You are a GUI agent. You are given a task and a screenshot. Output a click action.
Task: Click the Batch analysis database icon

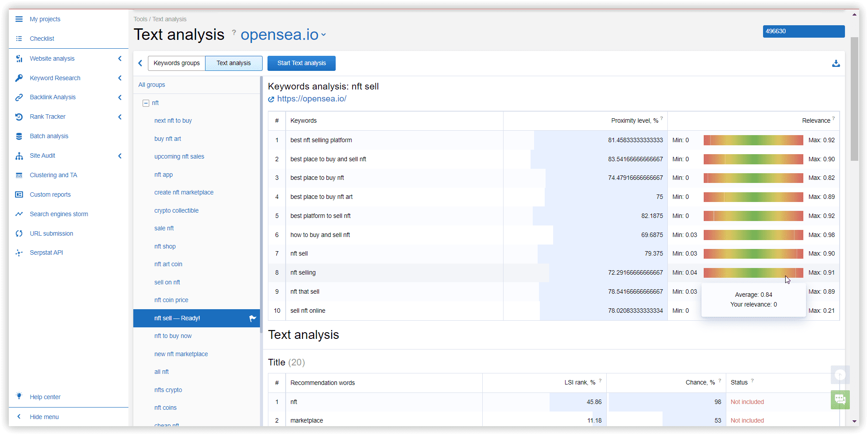click(19, 136)
